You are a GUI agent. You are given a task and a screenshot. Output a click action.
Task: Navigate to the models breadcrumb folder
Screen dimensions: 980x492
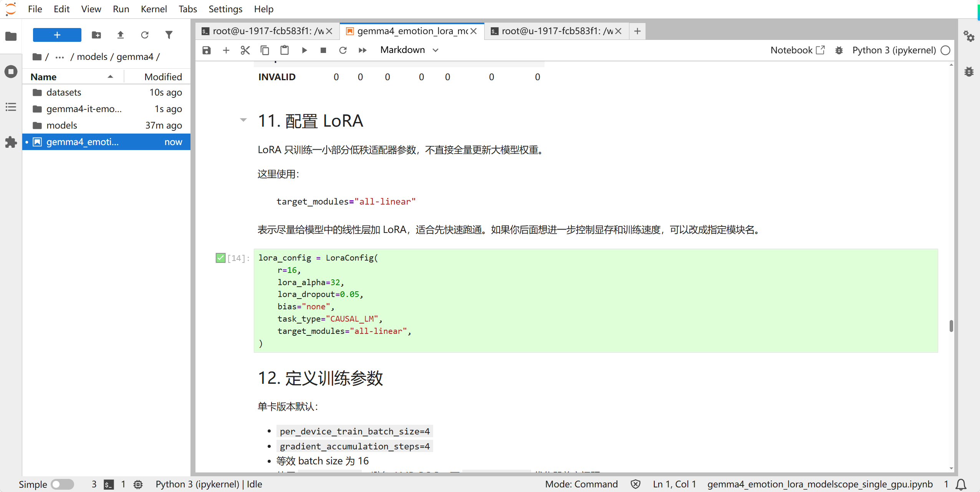tap(92, 57)
